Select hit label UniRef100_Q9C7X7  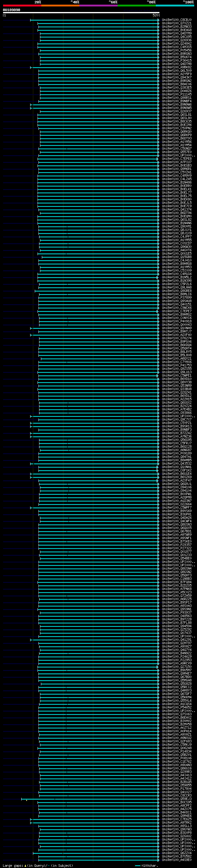coord(177,419)
